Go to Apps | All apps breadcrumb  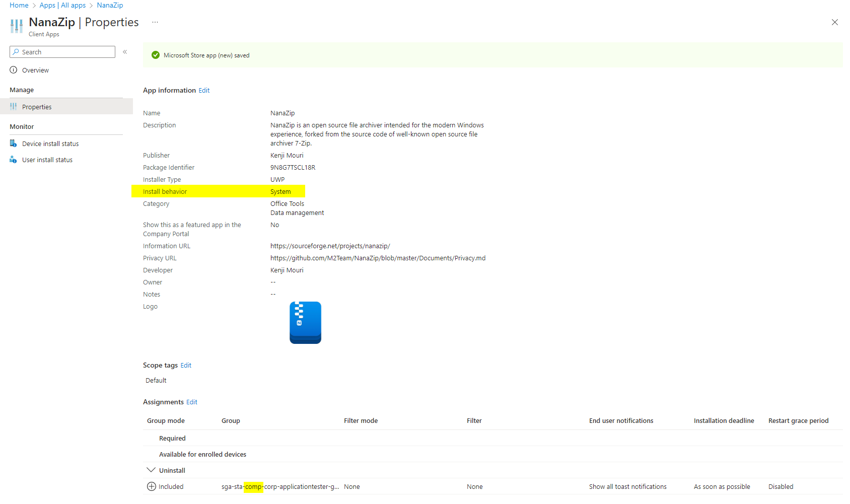pos(62,5)
